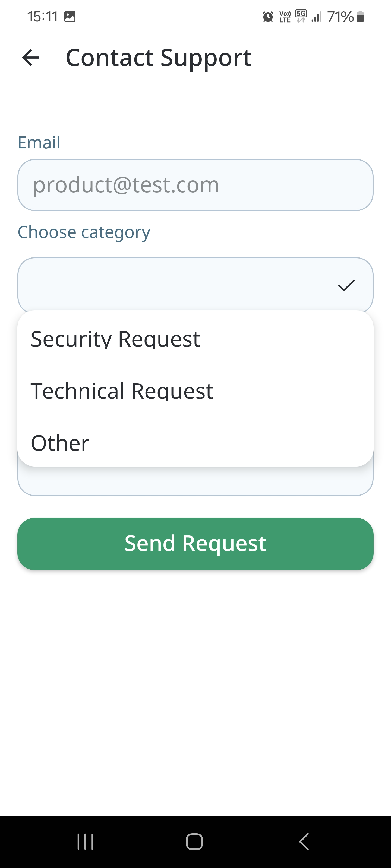
Task: Choose the Technical Request category option
Action: [x=122, y=391]
